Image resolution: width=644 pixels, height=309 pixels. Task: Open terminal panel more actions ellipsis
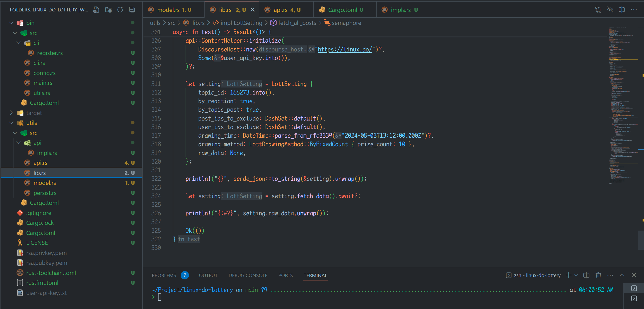click(610, 275)
